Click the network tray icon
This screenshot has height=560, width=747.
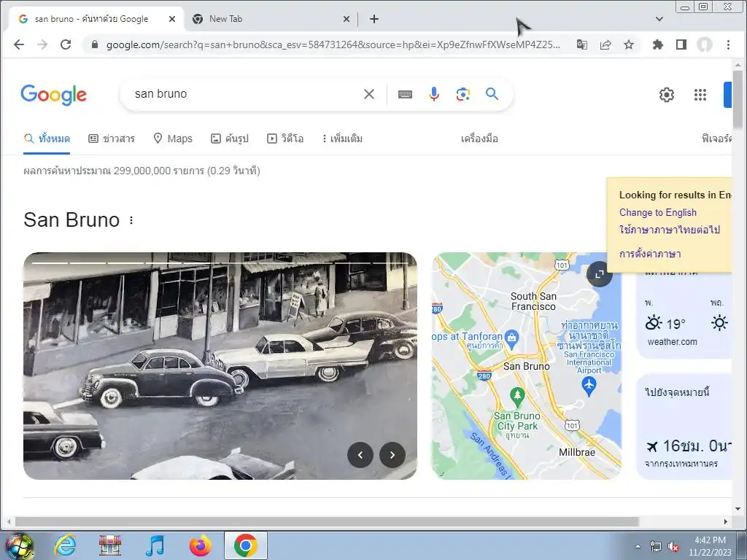tap(656, 547)
